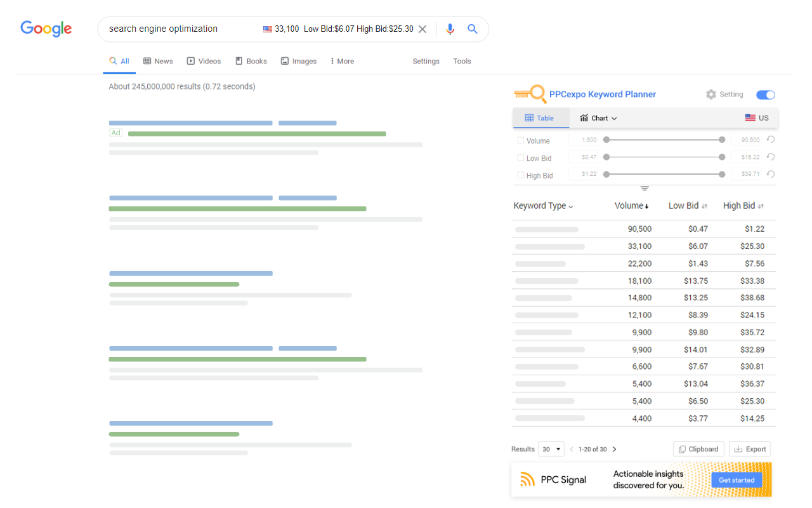Open PPCexpo Keyword Planner title link
Screen dimensions: 812x508
(603, 94)
